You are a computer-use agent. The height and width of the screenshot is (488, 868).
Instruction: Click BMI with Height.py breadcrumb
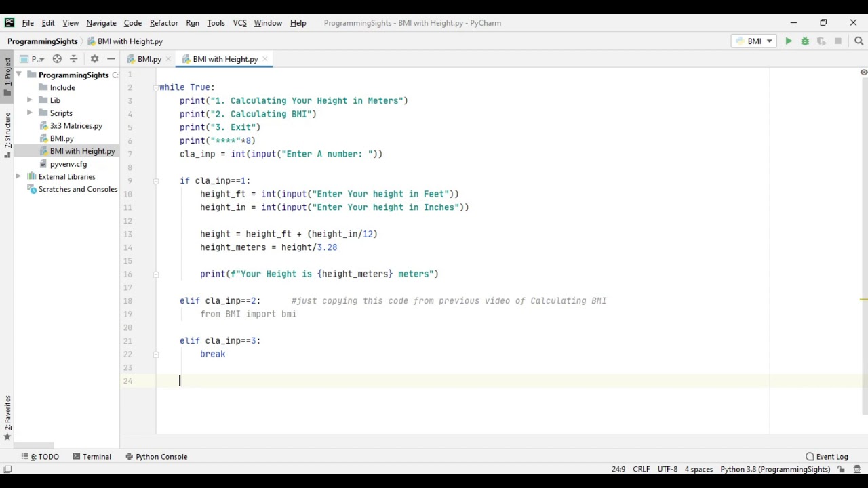click(130, 41)
